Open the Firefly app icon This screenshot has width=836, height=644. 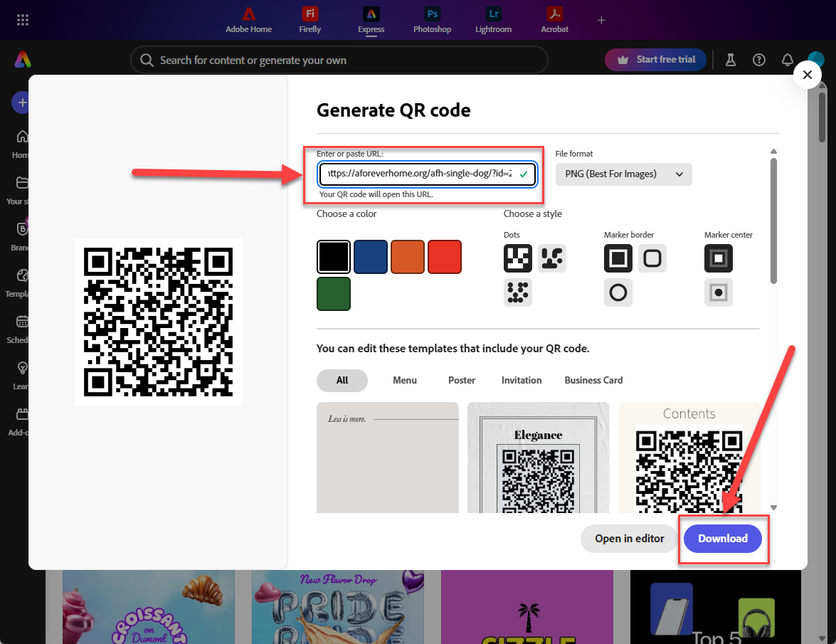[309, 14]
